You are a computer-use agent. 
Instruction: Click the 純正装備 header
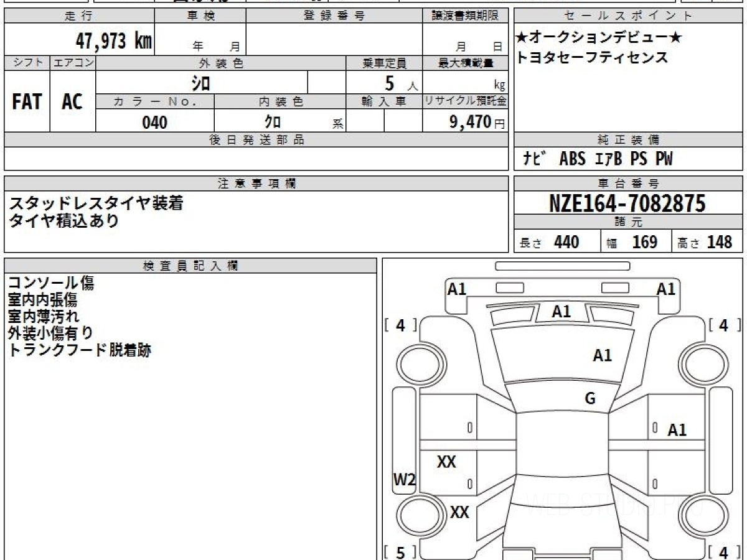(x=629, y=140)
